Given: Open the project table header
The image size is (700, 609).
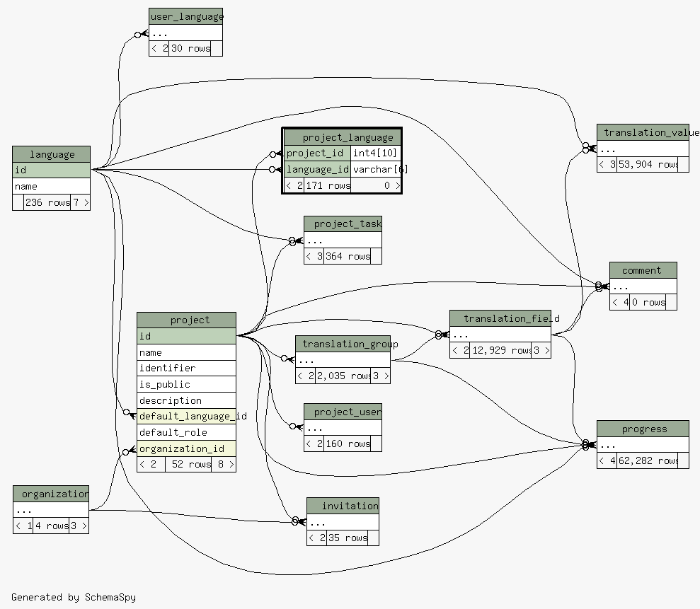Looking at the screenshot, I should (x=186, y=320).
